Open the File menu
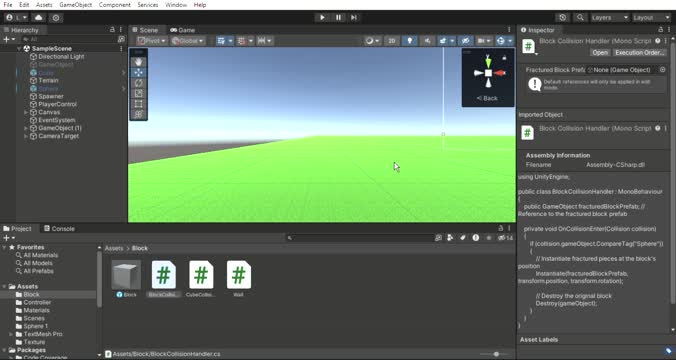 tap(8, 5)
